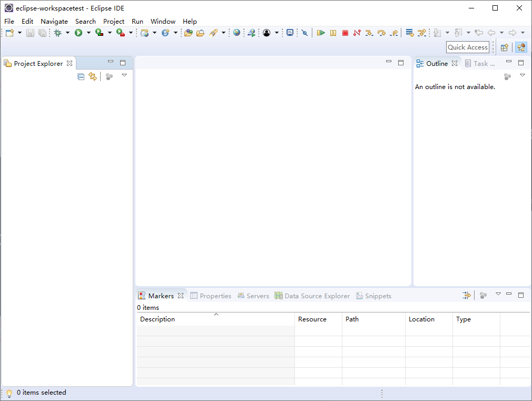Click the Quick Access search field

pos(467,47)
